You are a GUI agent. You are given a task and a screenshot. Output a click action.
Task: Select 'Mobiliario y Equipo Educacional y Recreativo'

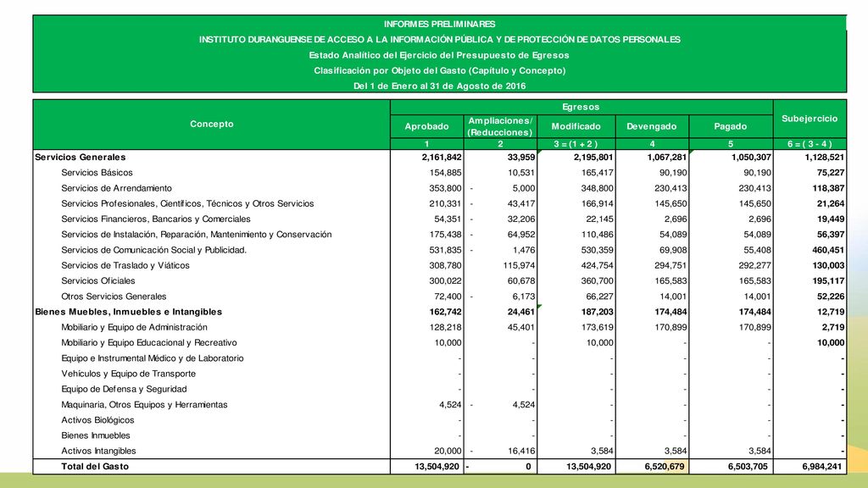coord(149,343)
